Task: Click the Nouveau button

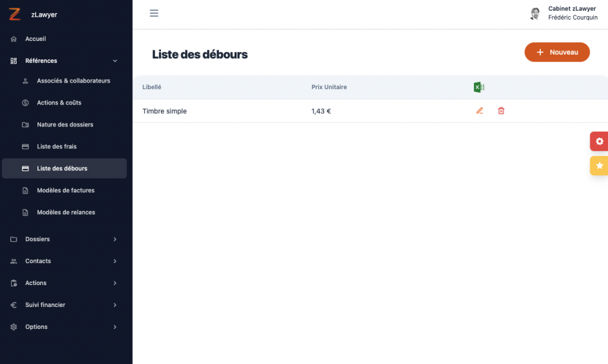Action: pos(557,52)
